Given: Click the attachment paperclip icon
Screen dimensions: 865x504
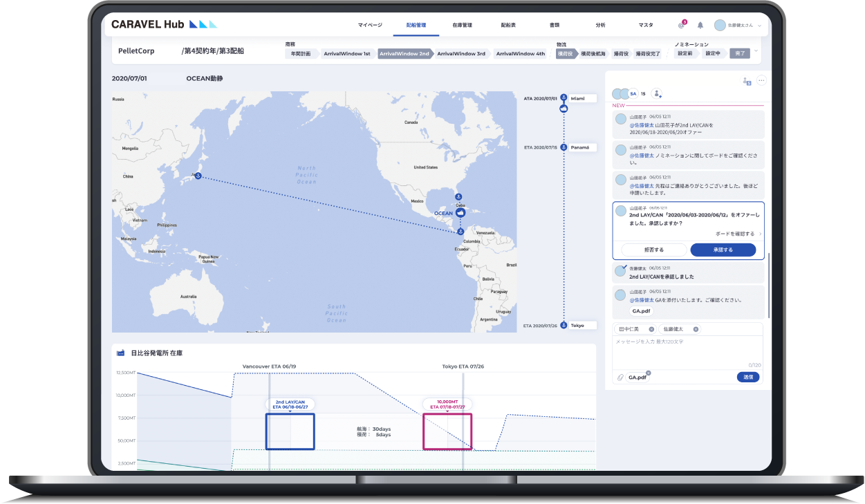Looking at the screenshot, I should click(x=620, y=377).
